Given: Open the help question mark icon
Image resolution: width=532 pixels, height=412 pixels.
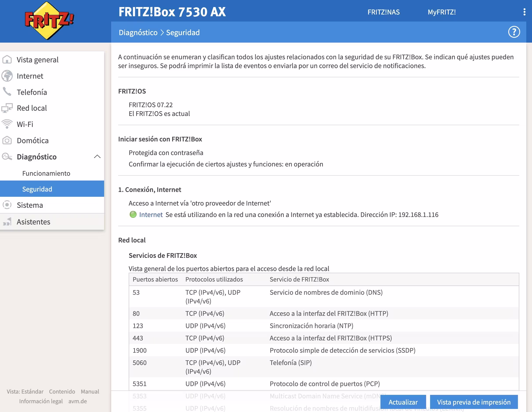Looking at the screenshot, I should 514,32.
